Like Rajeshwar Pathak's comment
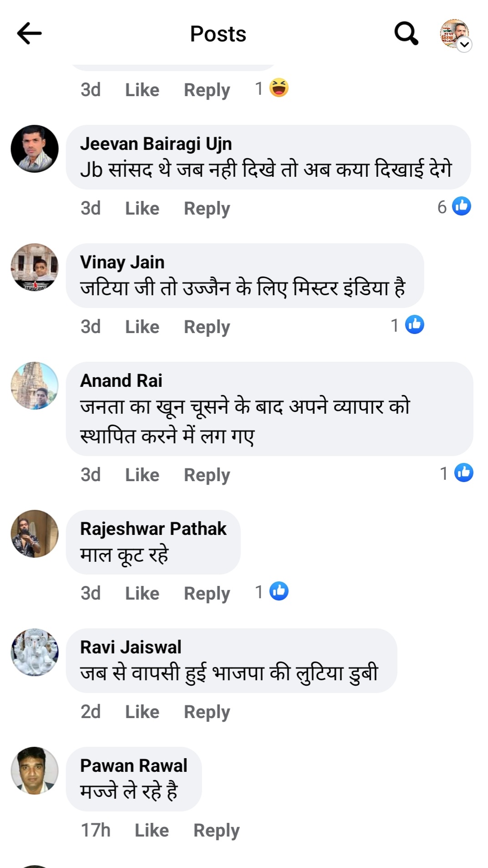This screenshot has height=868, width=488. tap(142, 594)
